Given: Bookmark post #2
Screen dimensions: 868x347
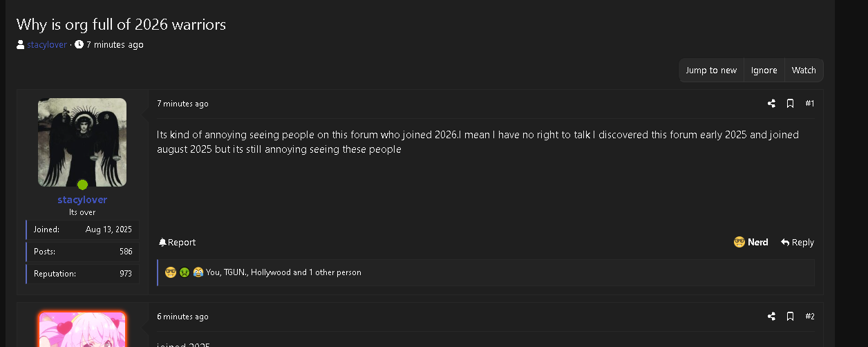Looking at the screenshot, I should [790, 317].
